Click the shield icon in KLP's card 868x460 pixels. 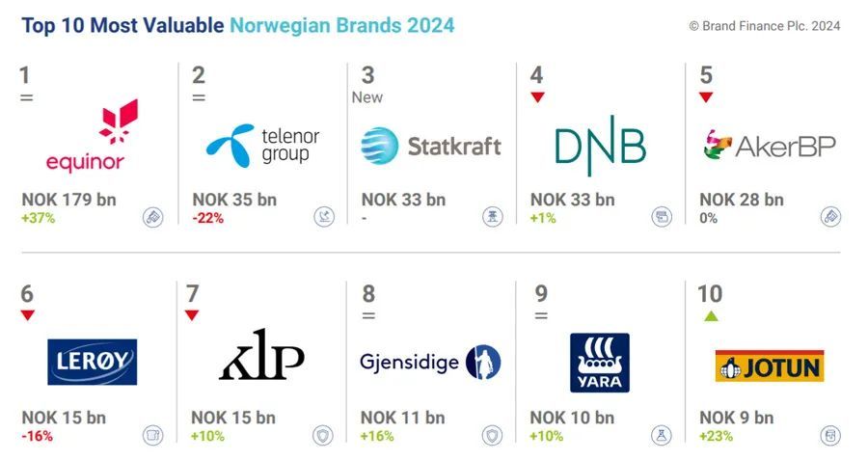pos(322,435)
